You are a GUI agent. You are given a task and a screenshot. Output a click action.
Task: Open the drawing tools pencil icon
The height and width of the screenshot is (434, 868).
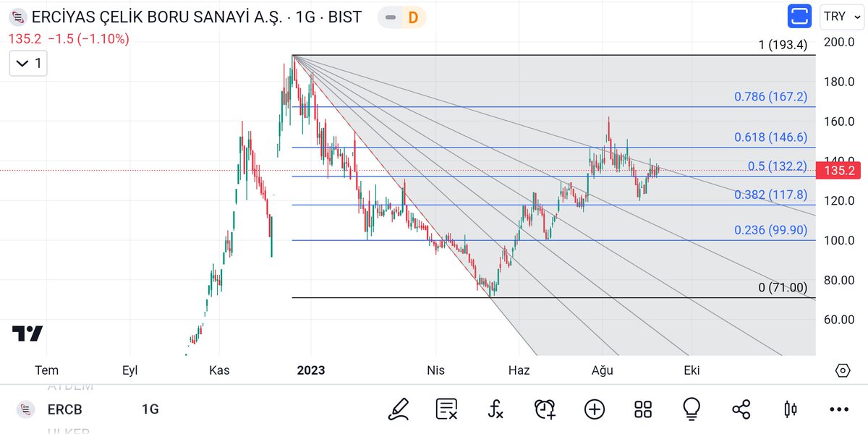tap(399, 409)
